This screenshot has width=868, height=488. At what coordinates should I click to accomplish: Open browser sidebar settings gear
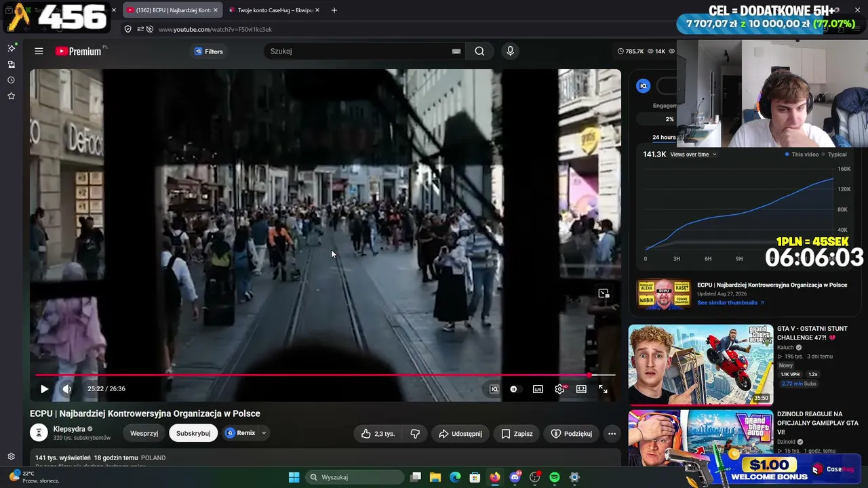click(11, 457)
